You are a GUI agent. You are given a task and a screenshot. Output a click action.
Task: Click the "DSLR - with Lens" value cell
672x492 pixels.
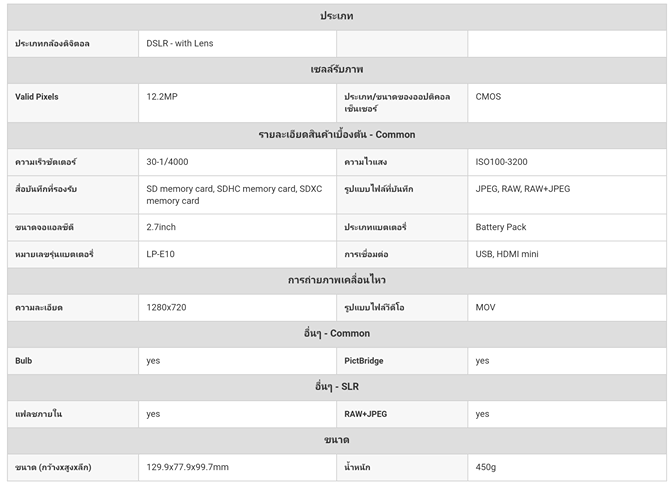coord(180,44)
